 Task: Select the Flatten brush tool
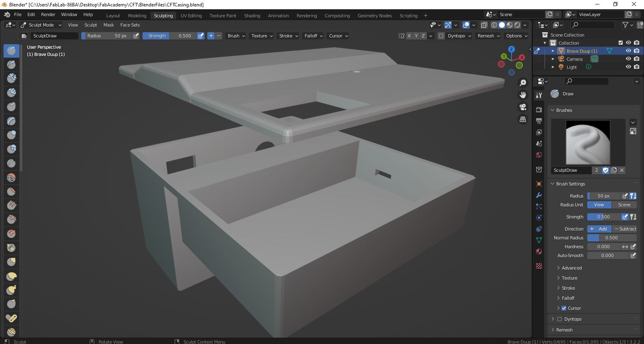point(11,191)
